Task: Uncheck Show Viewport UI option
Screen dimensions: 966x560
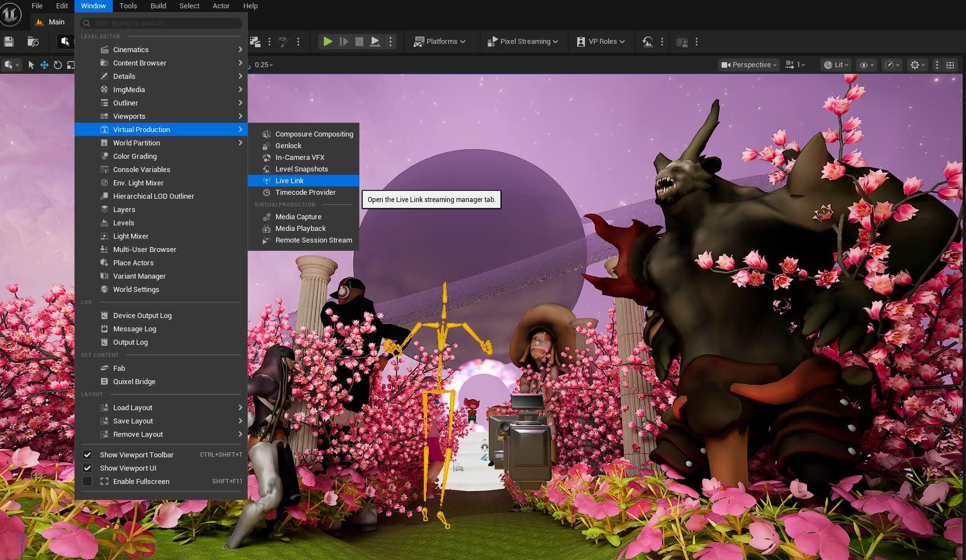Action: (87, 468)
